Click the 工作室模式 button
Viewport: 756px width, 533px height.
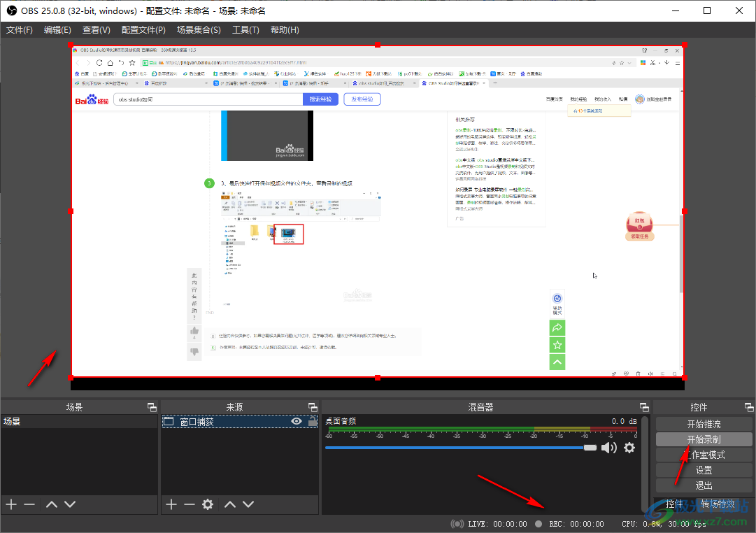[704, 455]
